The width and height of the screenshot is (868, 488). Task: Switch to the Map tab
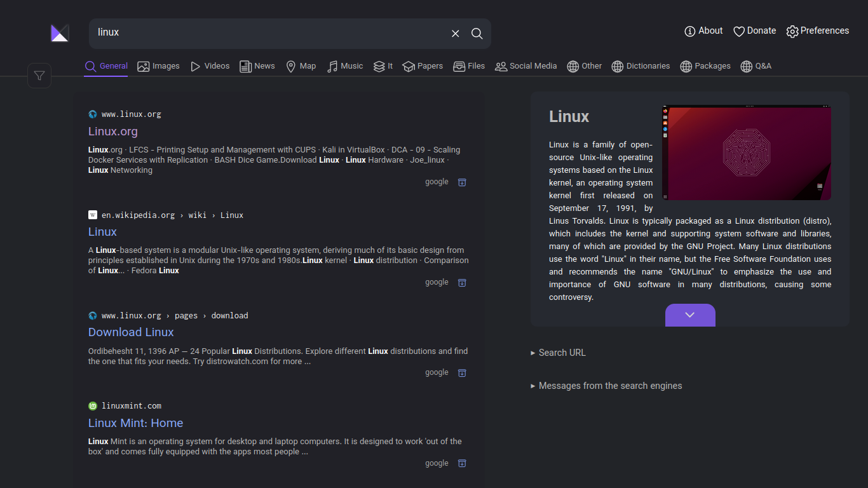[x=301, y=66]
